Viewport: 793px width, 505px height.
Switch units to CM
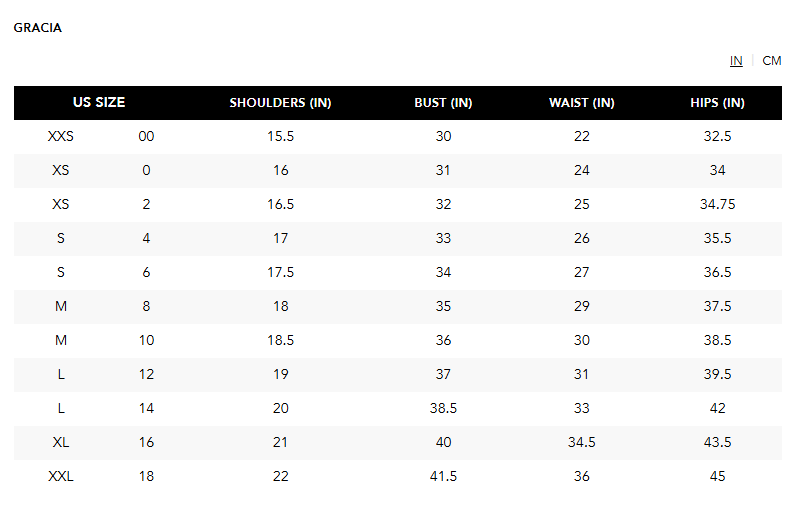click(772, 61)
